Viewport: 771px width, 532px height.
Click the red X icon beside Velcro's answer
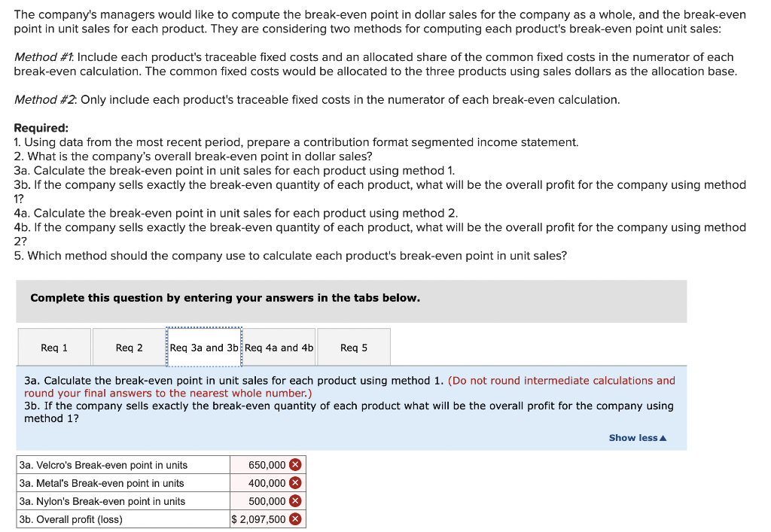(x=294, y=464)
